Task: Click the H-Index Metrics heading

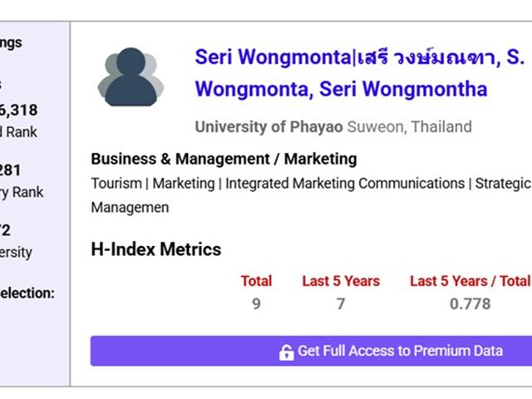Action: tap(156, 249)
